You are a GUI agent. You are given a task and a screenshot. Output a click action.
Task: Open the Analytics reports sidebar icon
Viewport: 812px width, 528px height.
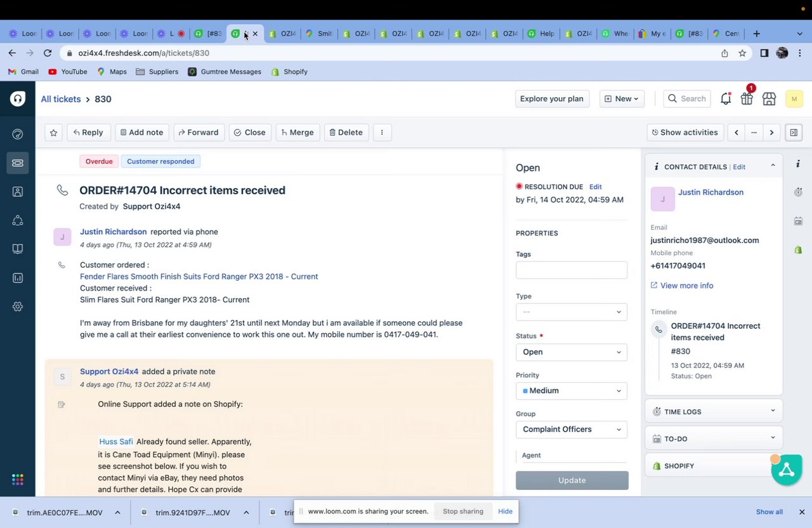18,278
